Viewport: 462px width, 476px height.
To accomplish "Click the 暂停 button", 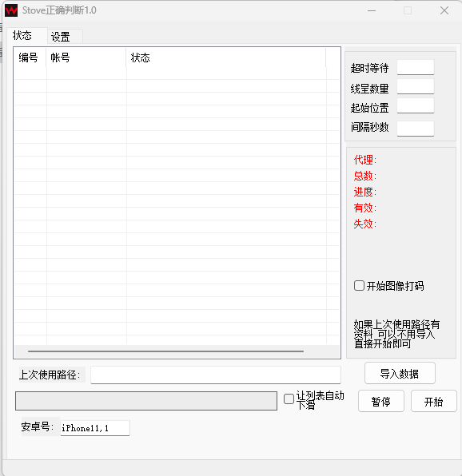I will (x=381, y=401).
